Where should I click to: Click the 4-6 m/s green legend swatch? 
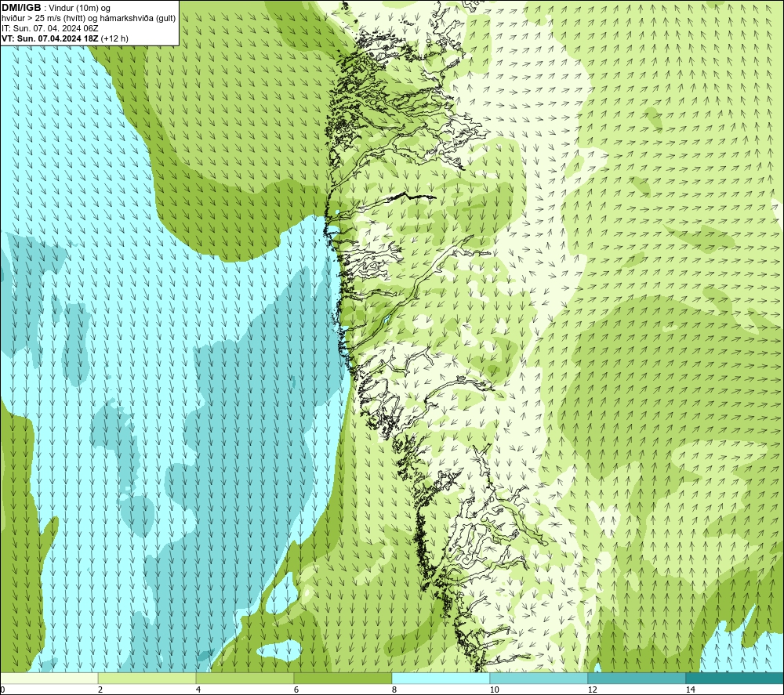pyautogui.click(x=245, y=678)
